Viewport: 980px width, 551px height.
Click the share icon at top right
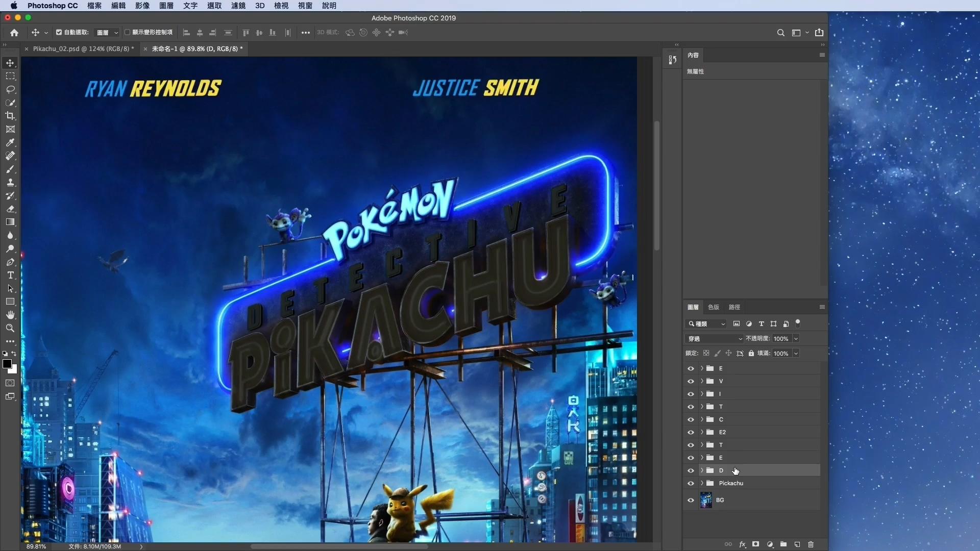819,33
